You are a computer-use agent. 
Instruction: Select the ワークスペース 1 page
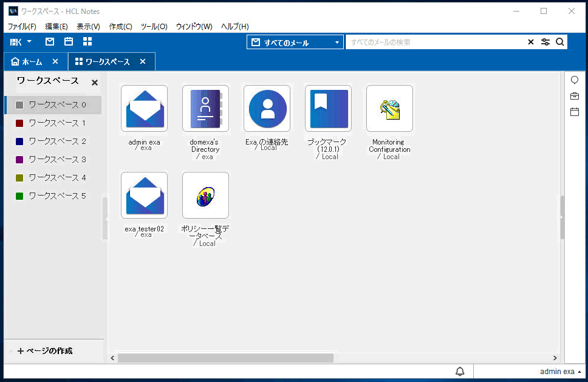point(53,123)
